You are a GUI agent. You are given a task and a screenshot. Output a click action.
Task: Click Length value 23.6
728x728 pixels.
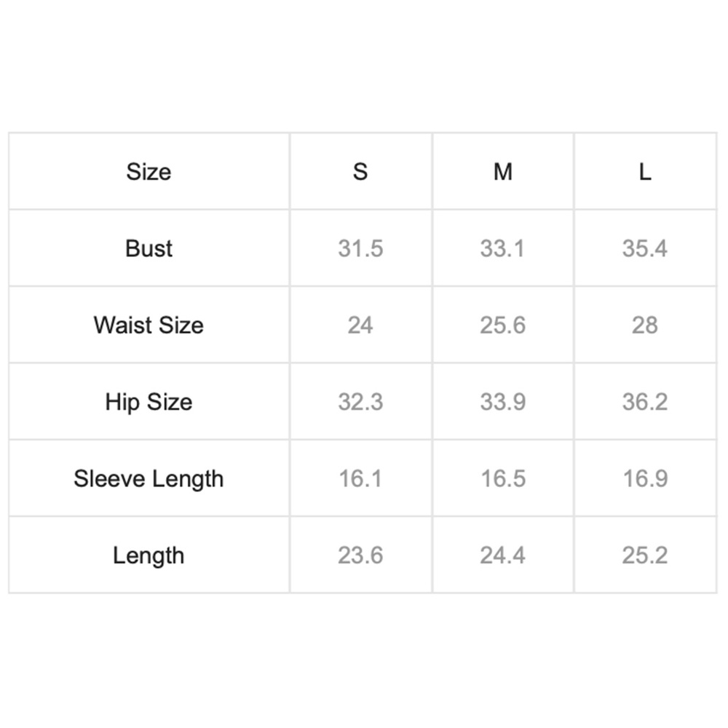click(360, 555)
